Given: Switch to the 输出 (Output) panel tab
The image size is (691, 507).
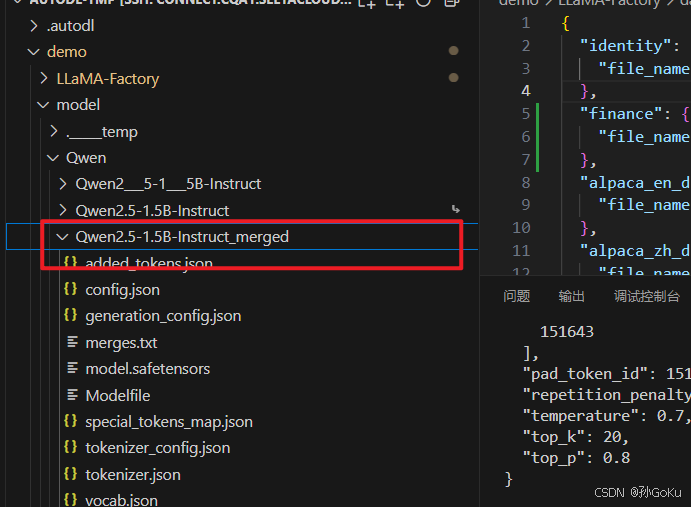Looking at the screenshot, I should click(x=572, y=296).
